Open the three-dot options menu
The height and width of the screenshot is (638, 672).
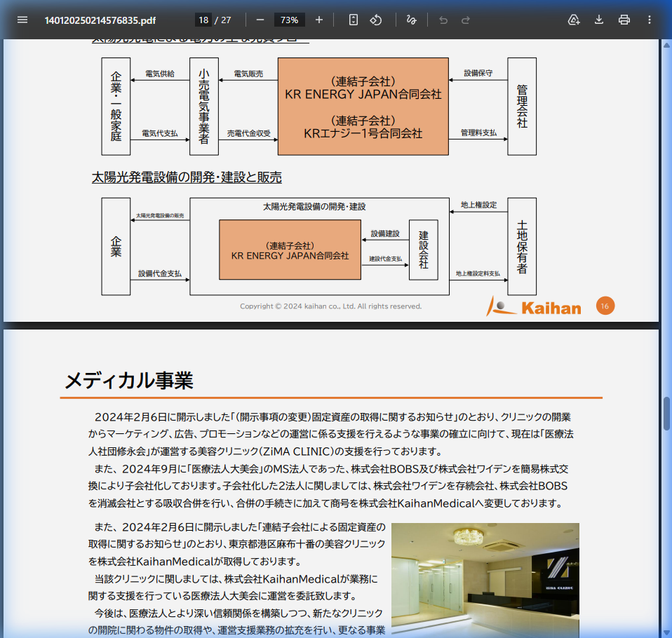[x=649, y=20]
